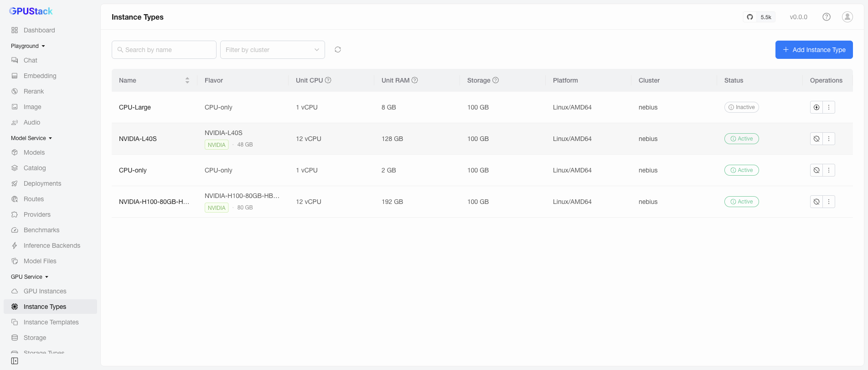This screenshot has width=868, height=370.
Task: Disable the CPU-only instance type
Action: point(816,170)
